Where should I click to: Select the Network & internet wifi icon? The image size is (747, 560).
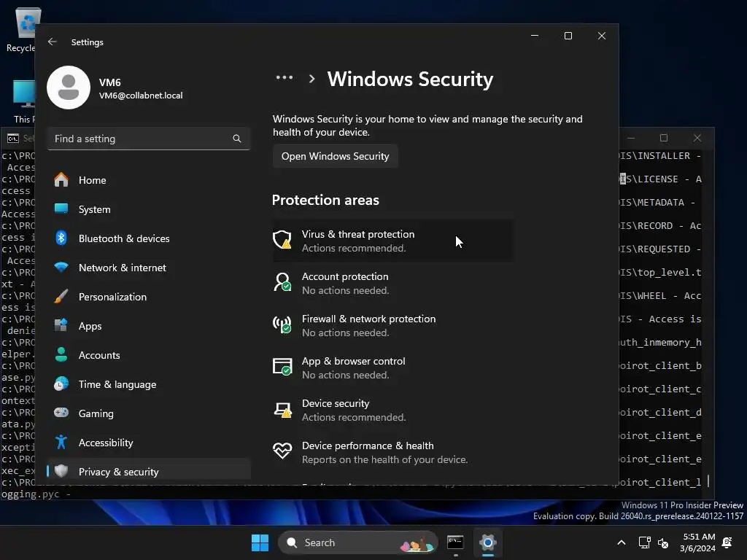pos(61,268)
